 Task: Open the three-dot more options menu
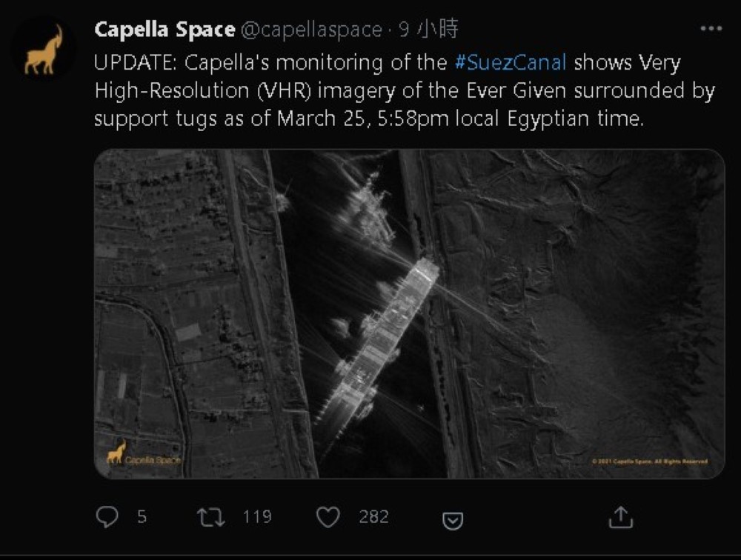pos(711,29)
